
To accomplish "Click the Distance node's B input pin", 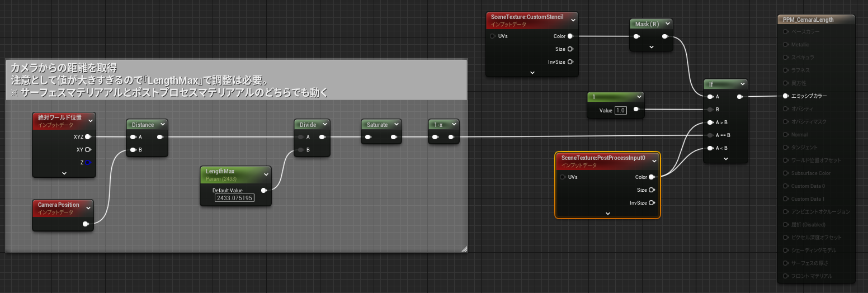I will (x=133, y=149).
